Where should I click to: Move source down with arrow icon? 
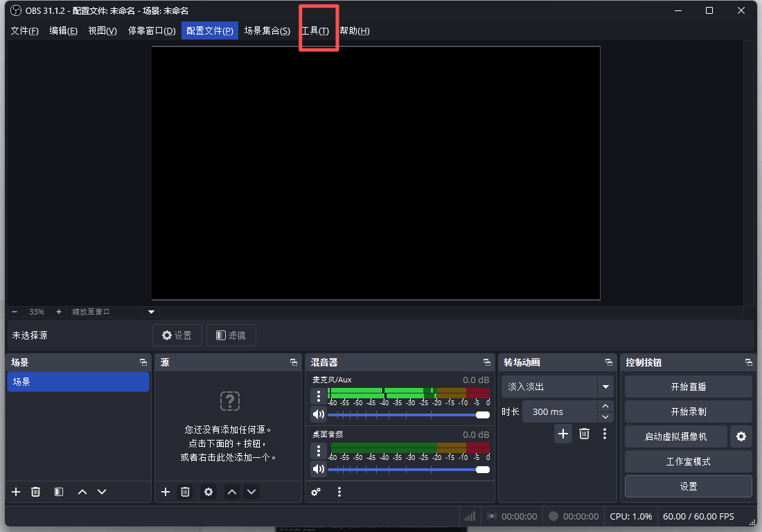(x=251, y=492)
